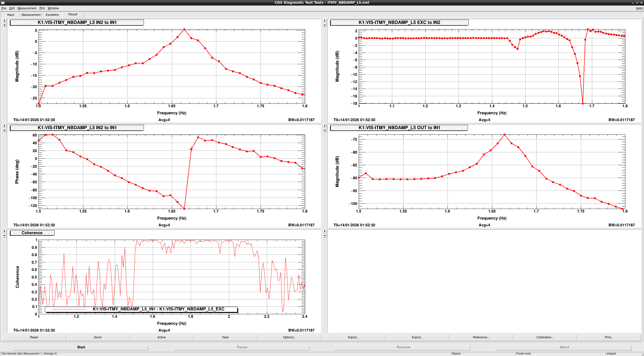Expand right-arrow panel beside OUT to IN1 plot
Viewport: 644px width, 356px height.
pyautogui.click(x=325, y=126)
